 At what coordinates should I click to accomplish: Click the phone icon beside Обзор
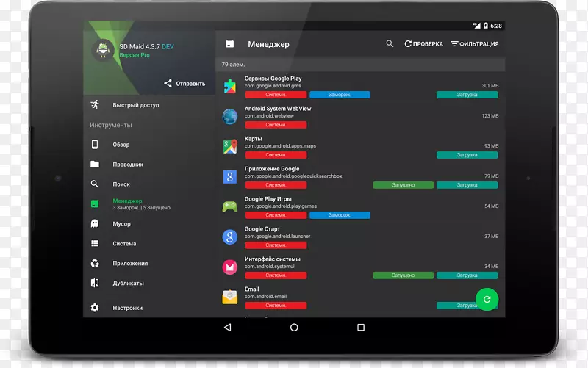(95, 144)
